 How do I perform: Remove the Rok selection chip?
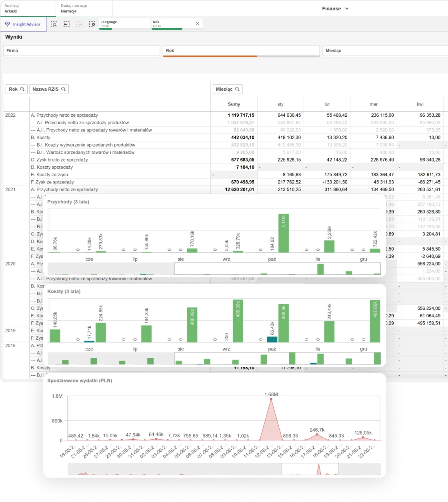pos(197,24)
